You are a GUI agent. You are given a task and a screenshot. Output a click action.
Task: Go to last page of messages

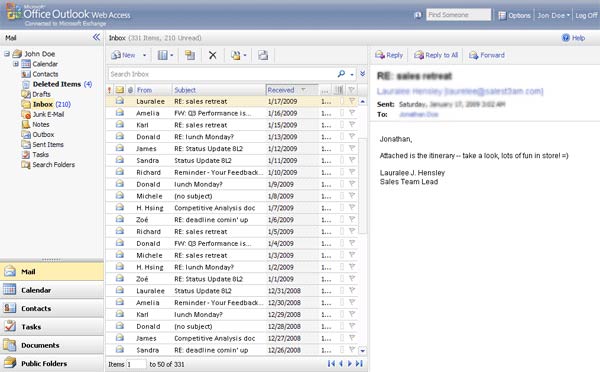coord(359,364)
